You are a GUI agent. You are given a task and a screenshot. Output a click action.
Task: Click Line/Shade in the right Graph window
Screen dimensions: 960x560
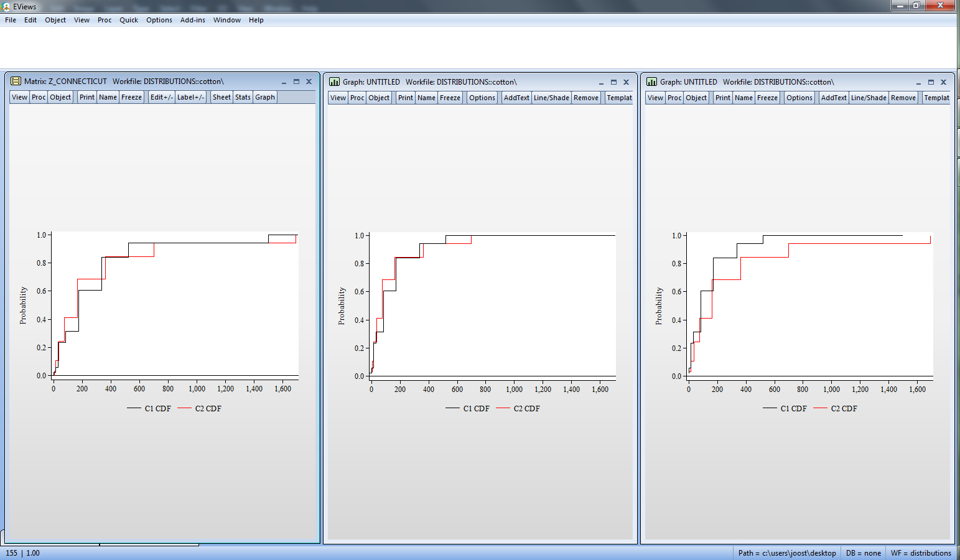pos(869,98)
